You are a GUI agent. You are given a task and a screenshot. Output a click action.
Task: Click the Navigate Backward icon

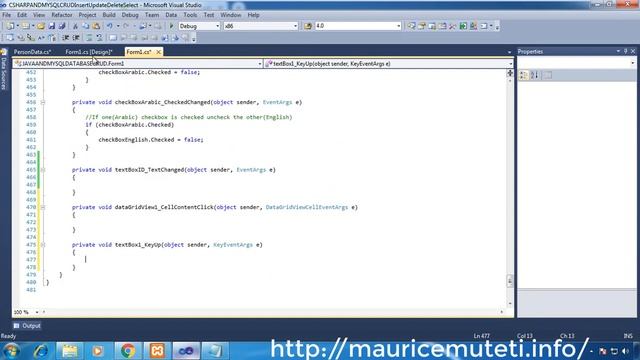(x=143, y=26)
